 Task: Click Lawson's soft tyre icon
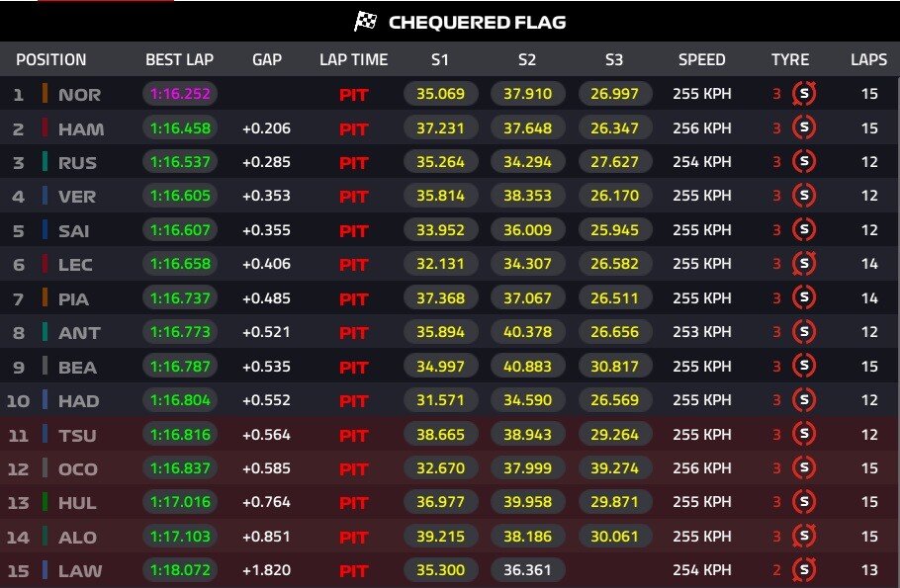[x=804, y=570]
